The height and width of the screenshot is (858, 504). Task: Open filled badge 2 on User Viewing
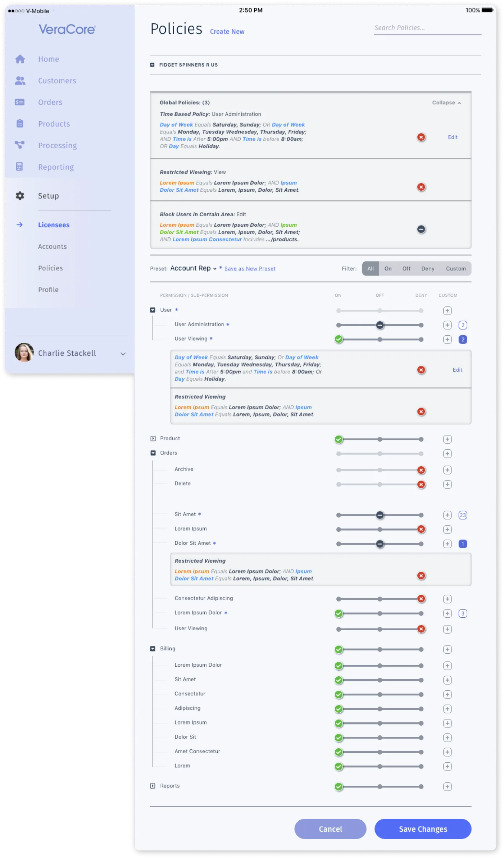(x=463, y=339)
